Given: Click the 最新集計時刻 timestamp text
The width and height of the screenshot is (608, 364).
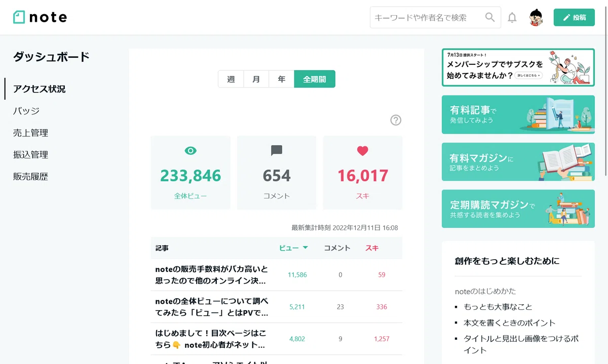Looking at the screenshot, I should 345,228.
